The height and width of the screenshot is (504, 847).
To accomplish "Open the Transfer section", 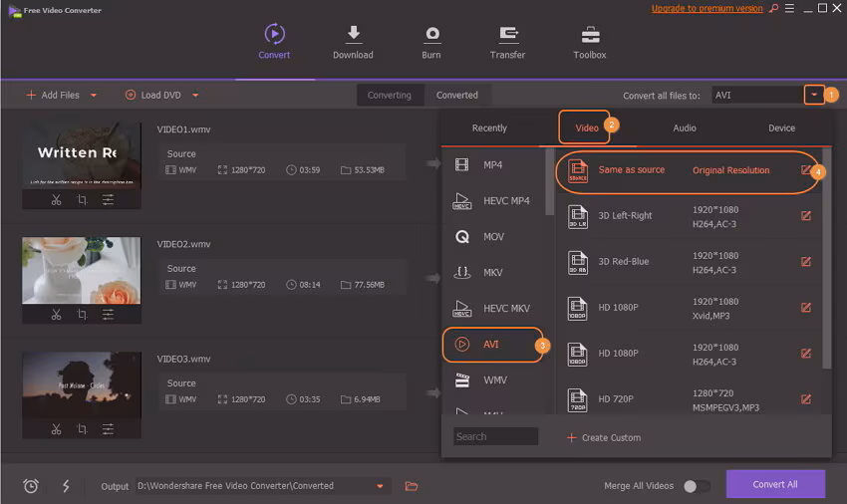I will coord(507,42).
